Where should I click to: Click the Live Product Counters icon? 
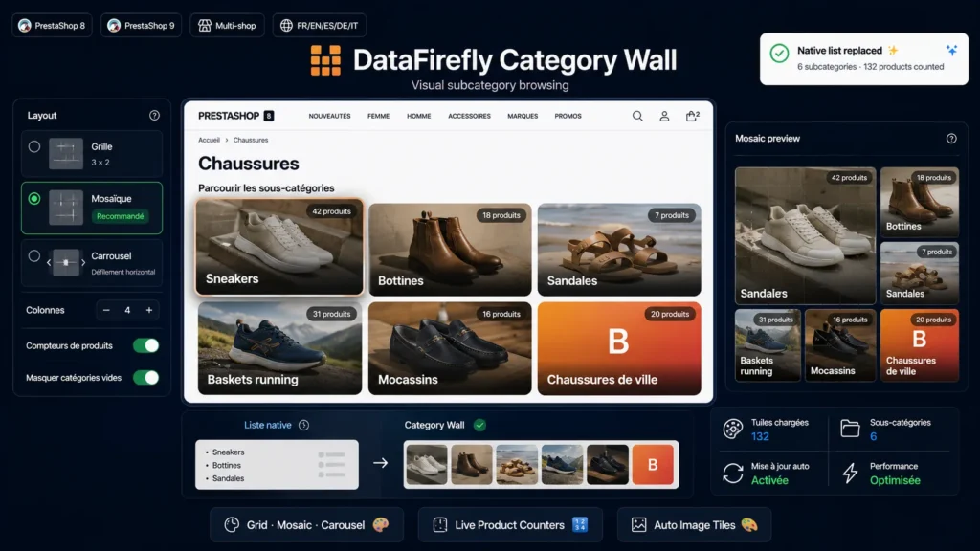(440, 525)
